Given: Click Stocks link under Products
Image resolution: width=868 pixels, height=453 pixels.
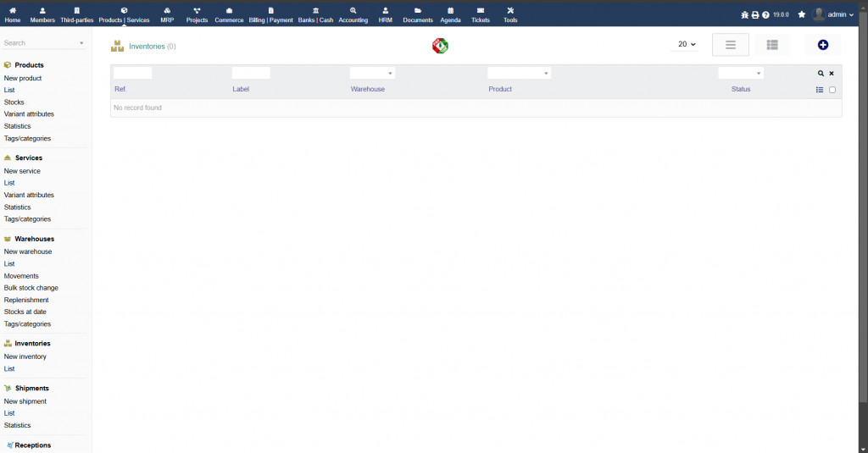Looking at the screenshot, I should [14, 102].
